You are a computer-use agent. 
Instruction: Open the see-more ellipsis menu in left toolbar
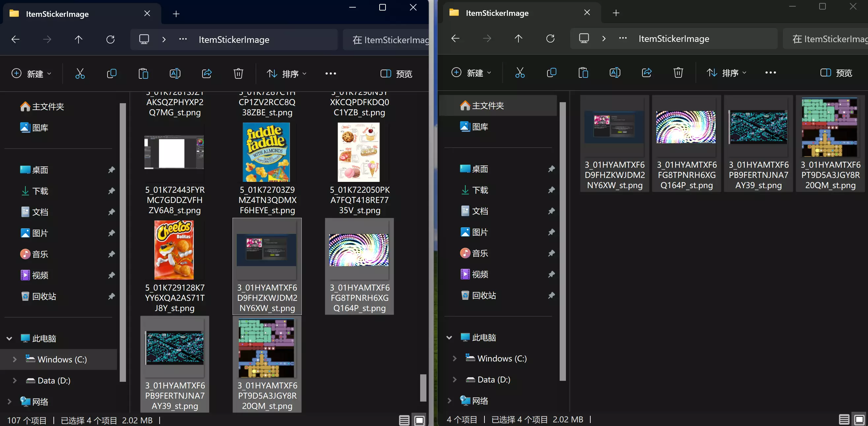(x=330, y=73)
